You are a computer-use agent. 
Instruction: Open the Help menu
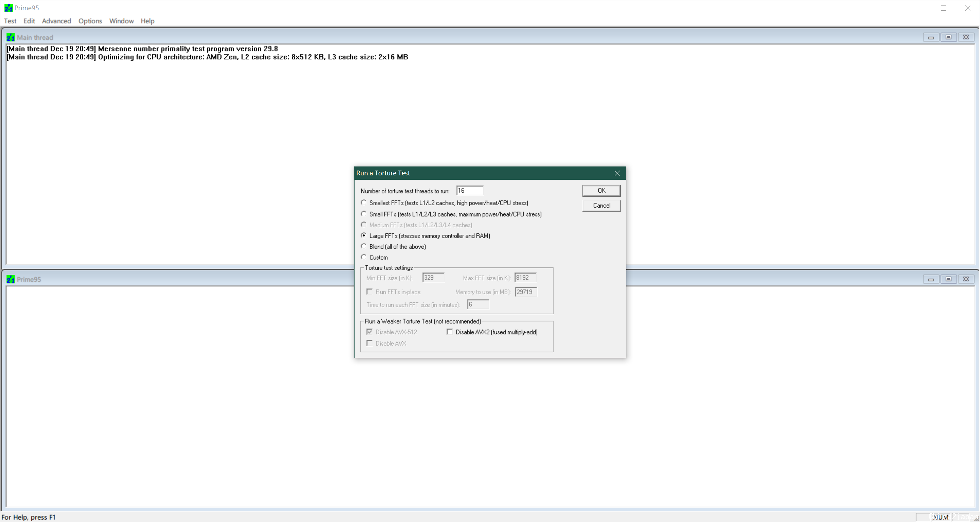147,21
